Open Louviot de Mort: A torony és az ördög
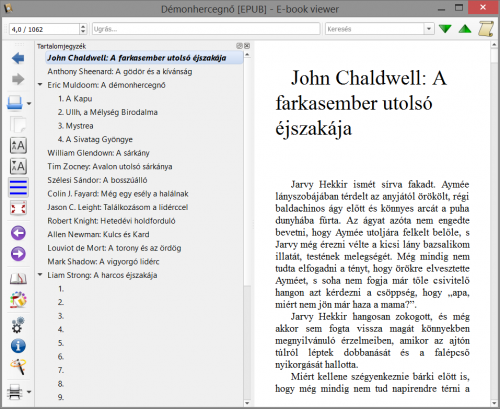This screenshot has height=409, width=500. [114, 248]
